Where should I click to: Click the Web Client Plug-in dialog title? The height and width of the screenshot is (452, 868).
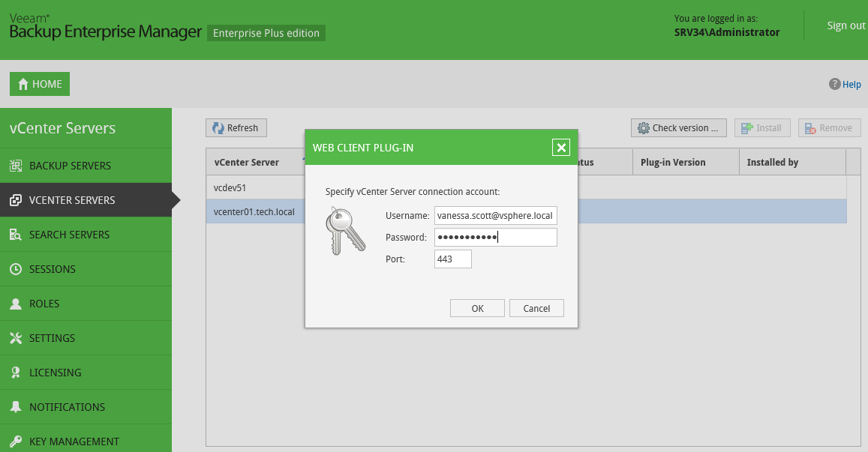[363, 148]
